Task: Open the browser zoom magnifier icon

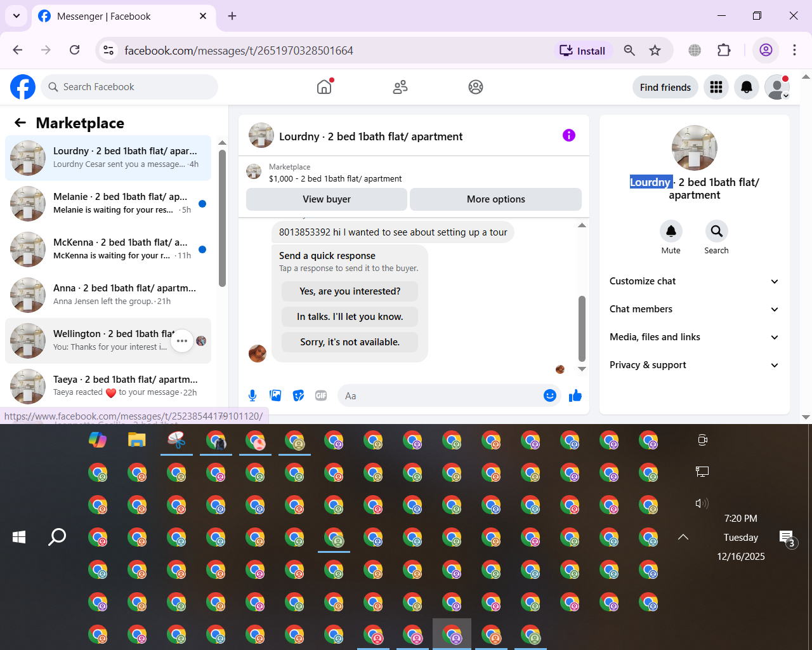Action: pyautogui.click(x=629, y=51)
